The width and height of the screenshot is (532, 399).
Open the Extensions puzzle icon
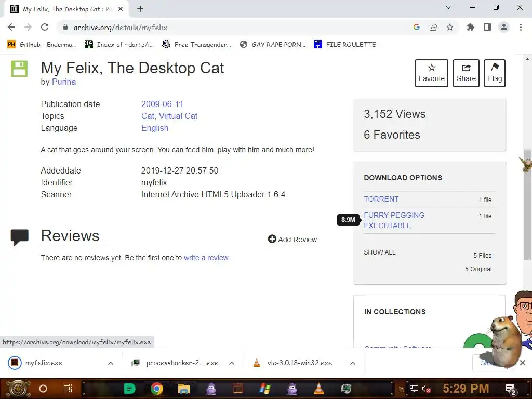pyautogui.click(x=471, y=27)
